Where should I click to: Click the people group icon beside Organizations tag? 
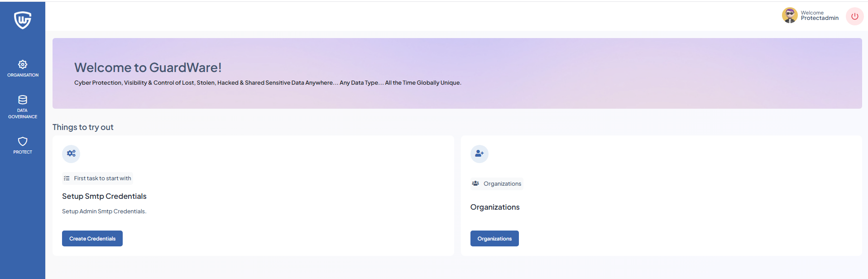pos(475,183)
